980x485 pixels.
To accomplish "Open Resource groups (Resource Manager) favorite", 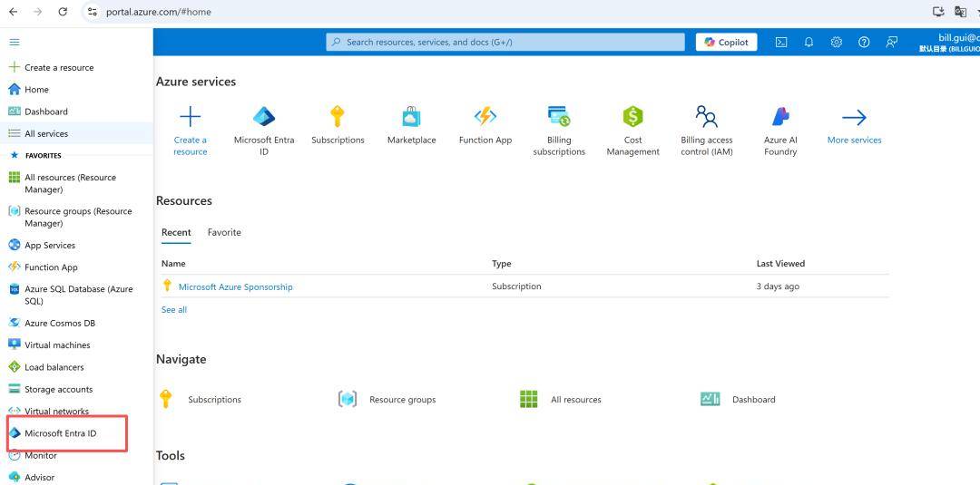I will [x=71, y=218].
